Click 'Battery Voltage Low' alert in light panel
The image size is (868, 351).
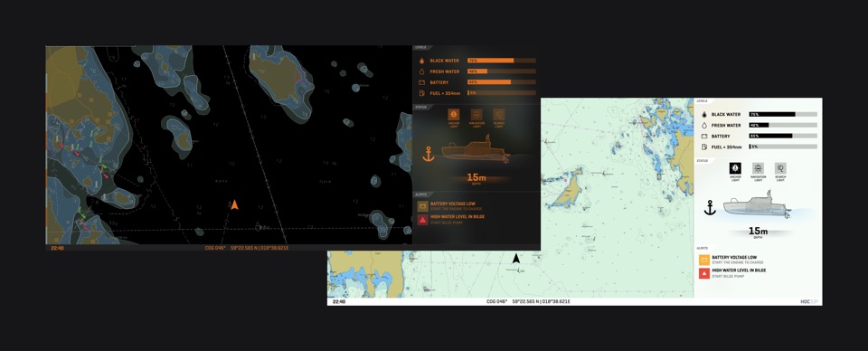[734, 258]
